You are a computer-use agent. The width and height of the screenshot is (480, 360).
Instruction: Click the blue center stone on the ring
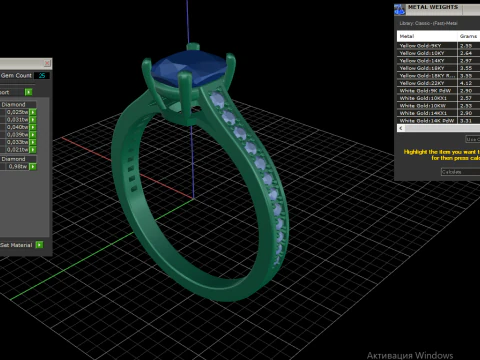pyautogui.click(x=188, y=69)
